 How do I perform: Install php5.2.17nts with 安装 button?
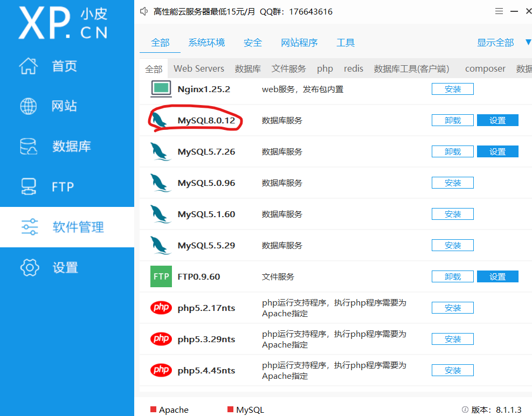coord(453,308)
